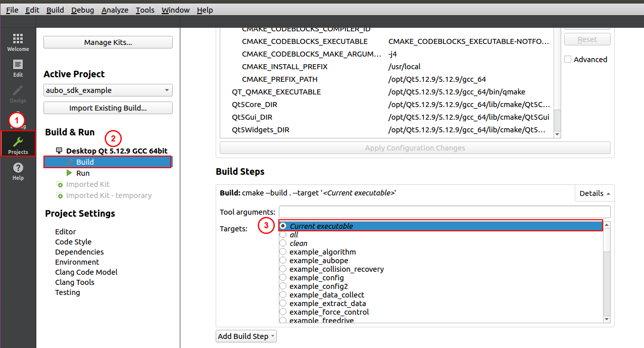Open the Tools menu

click(x=145, y=10)
